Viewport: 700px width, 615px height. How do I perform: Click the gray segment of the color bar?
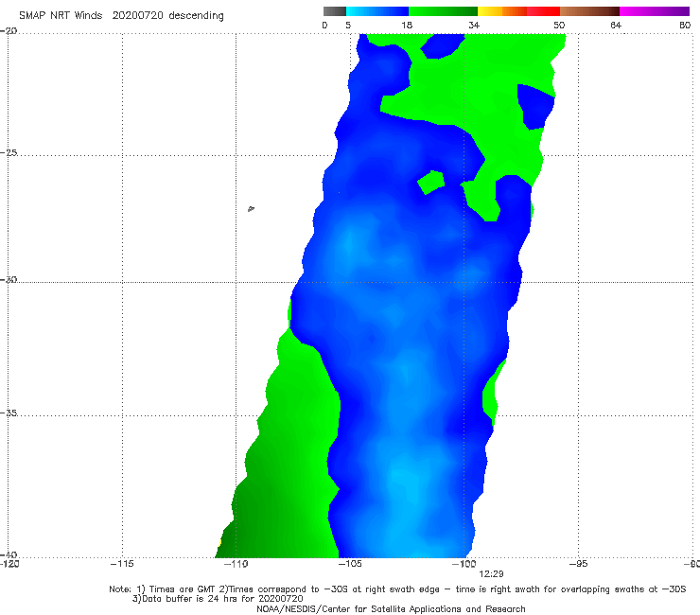[335, 11]
